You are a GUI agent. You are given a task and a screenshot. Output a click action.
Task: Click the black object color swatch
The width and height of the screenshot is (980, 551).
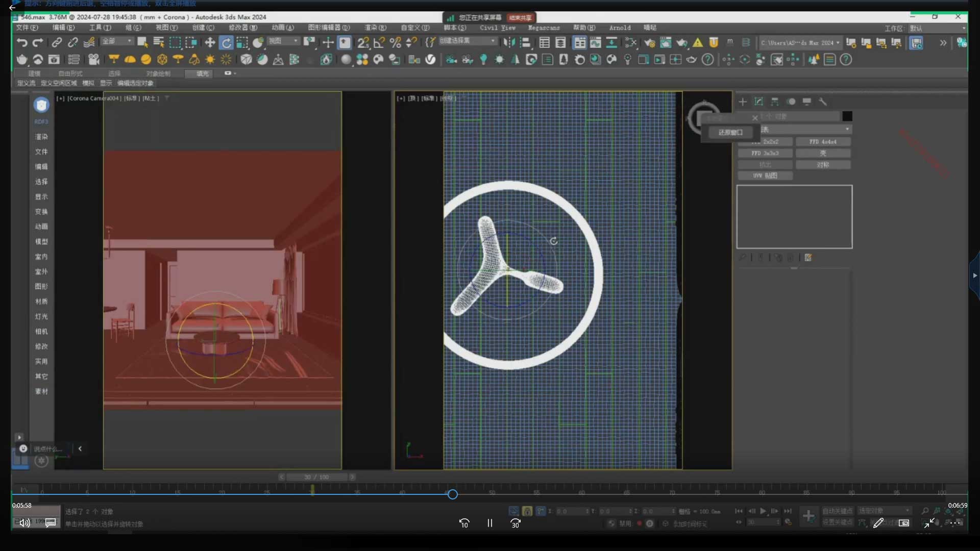point(847,116)
